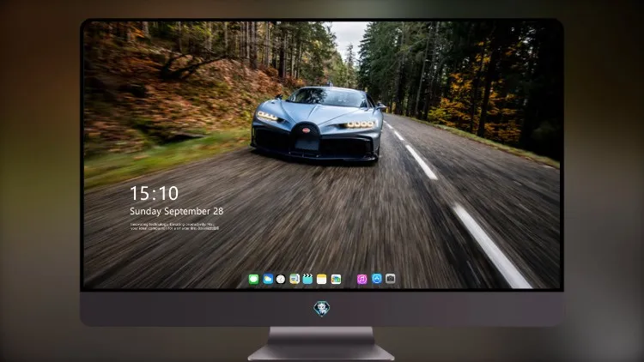Screen dimensions: 644x362
Task: Click the 15:10 clock widget
Action: click(154, 193)
